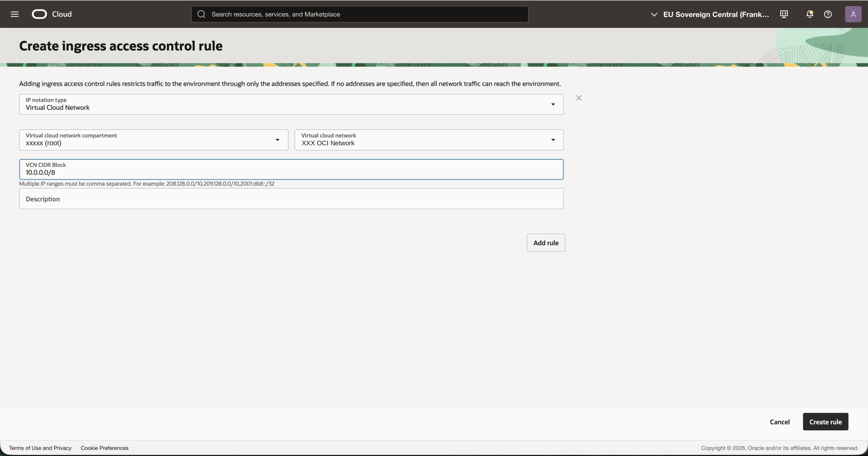Click the search magnifier icon

(x=201, y=14)
